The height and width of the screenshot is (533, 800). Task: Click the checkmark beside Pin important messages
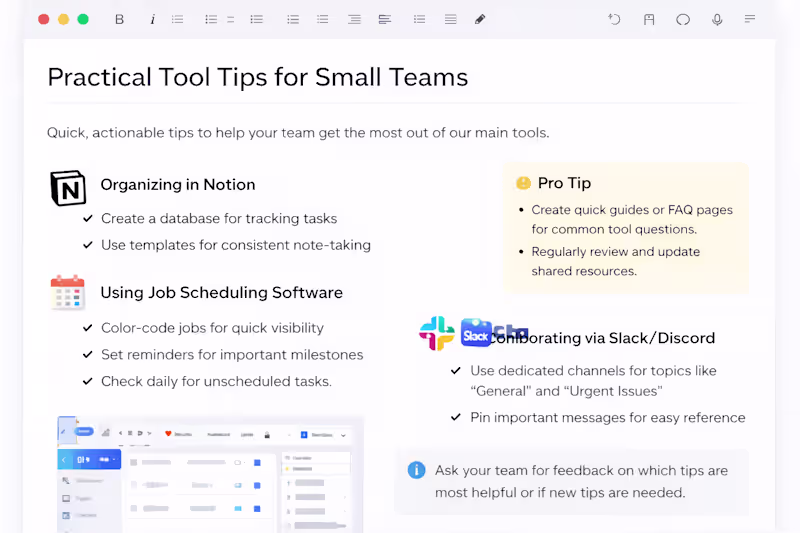click(x=456, y=417)
